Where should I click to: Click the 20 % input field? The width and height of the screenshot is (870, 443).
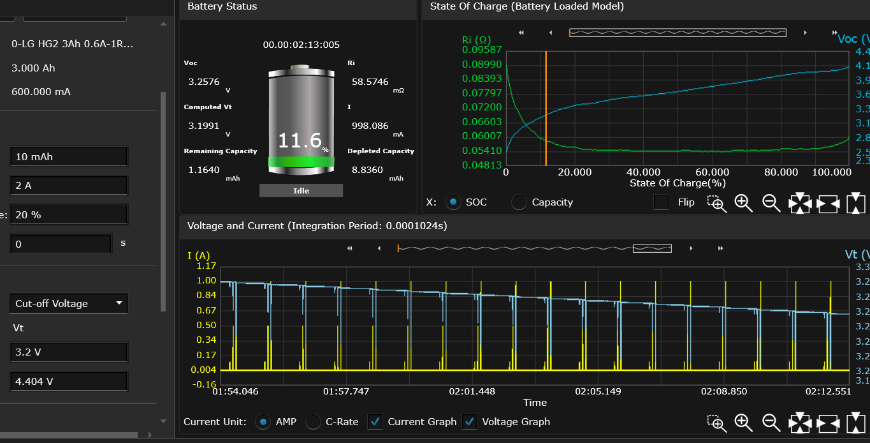69,215
